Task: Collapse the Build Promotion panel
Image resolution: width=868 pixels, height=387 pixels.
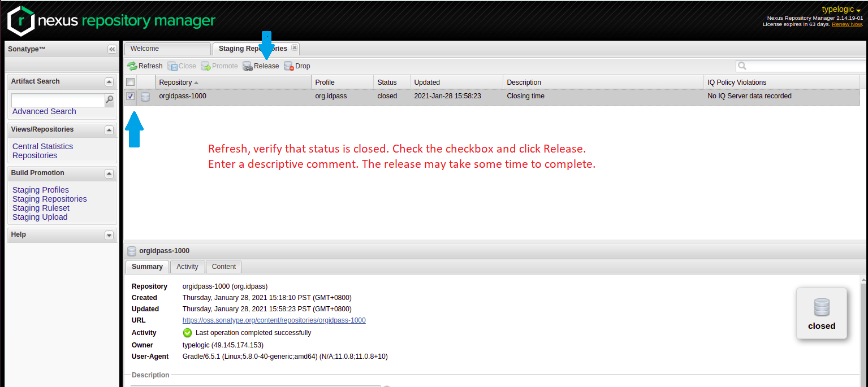Action: (109, 173)
